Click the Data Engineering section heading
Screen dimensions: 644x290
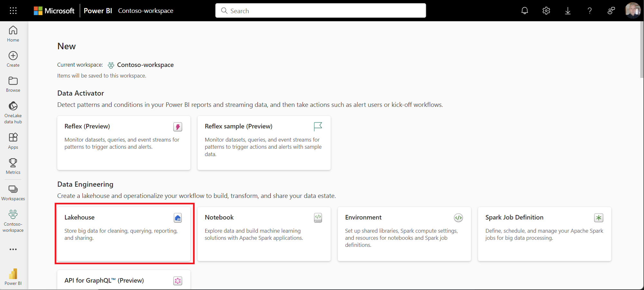(85, 184)
